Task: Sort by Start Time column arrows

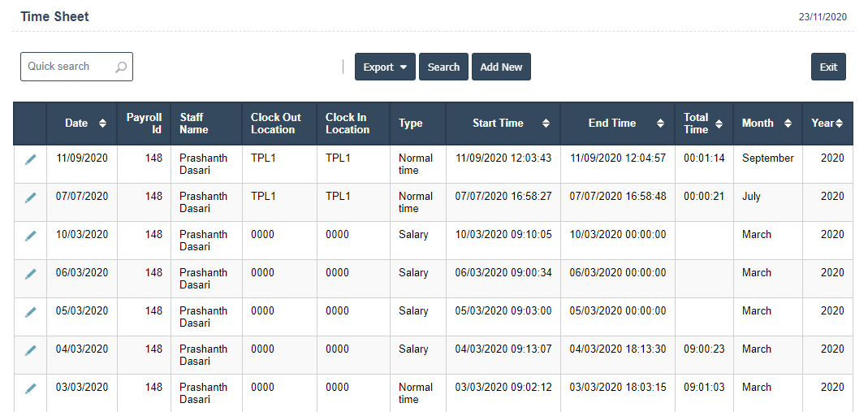Action: coord(546,124)
